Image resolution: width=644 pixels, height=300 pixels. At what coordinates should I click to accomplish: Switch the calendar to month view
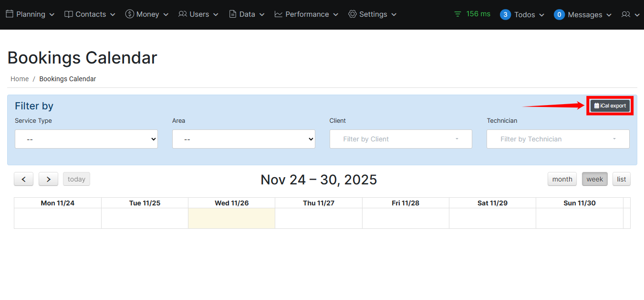[x=562, y=179]
